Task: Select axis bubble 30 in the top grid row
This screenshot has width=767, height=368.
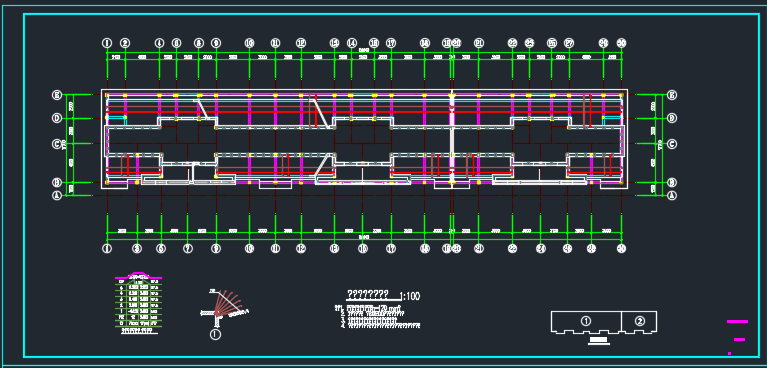Action: [621, 43]
